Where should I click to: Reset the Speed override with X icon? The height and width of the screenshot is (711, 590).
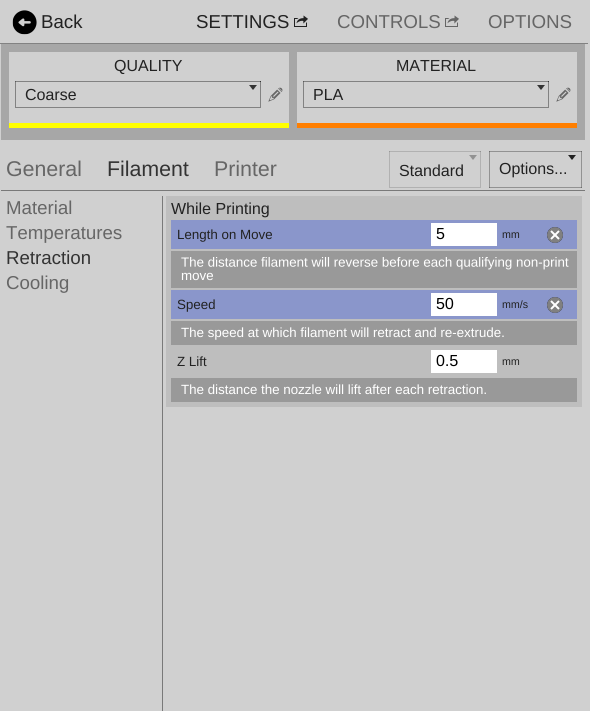coord(555,305)
